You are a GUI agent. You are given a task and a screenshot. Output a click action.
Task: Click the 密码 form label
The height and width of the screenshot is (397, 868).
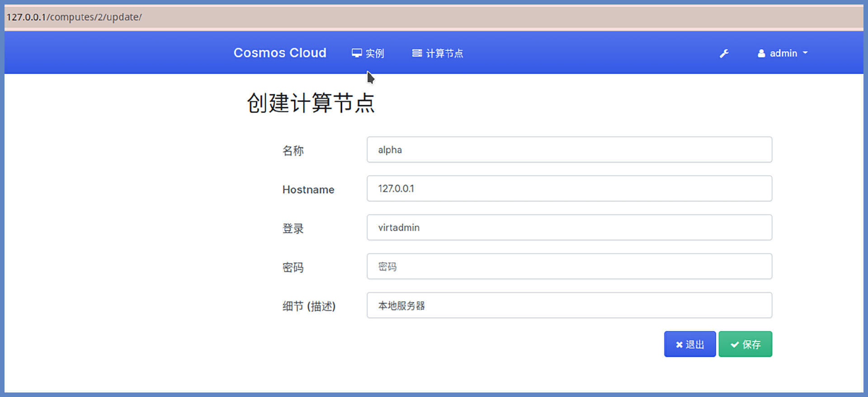click(293, 267)
